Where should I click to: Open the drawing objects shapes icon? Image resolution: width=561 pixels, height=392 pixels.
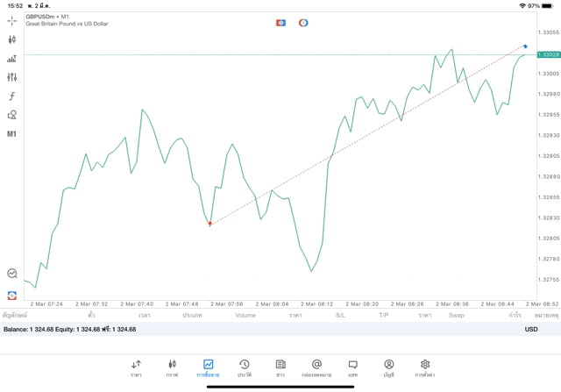[12, 115]
